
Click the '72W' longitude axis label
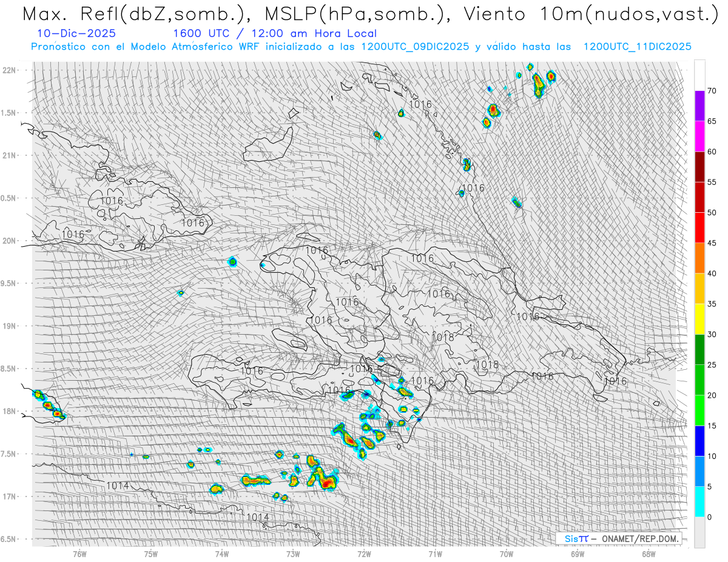pos(364,553)
